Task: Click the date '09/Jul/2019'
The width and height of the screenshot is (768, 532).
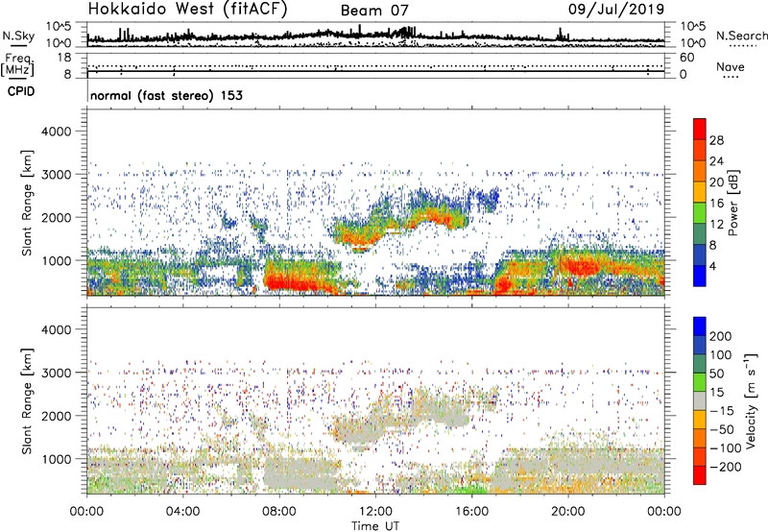Action: click(x=616, y=10)
